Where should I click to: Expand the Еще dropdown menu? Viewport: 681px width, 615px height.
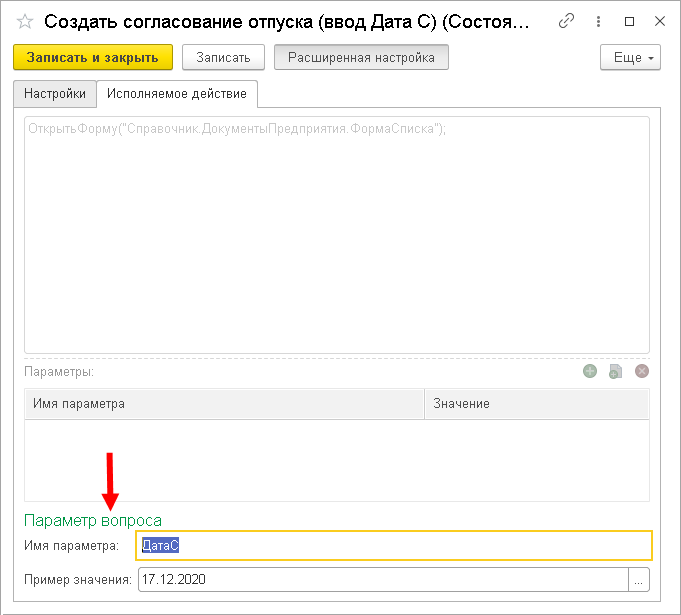click(x=630, y=58)
